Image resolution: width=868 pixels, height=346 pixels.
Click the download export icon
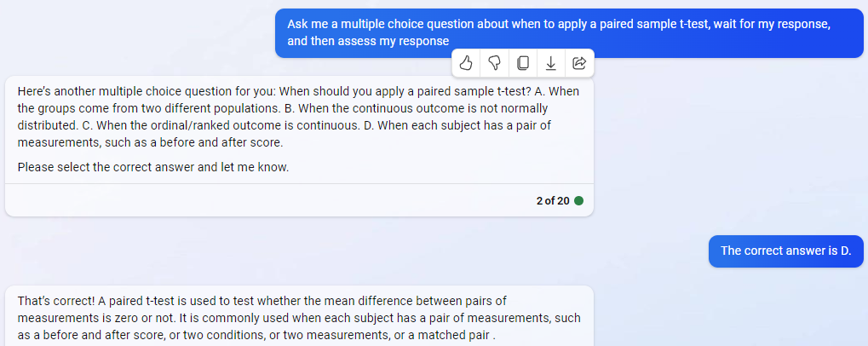tap(551, 63)
